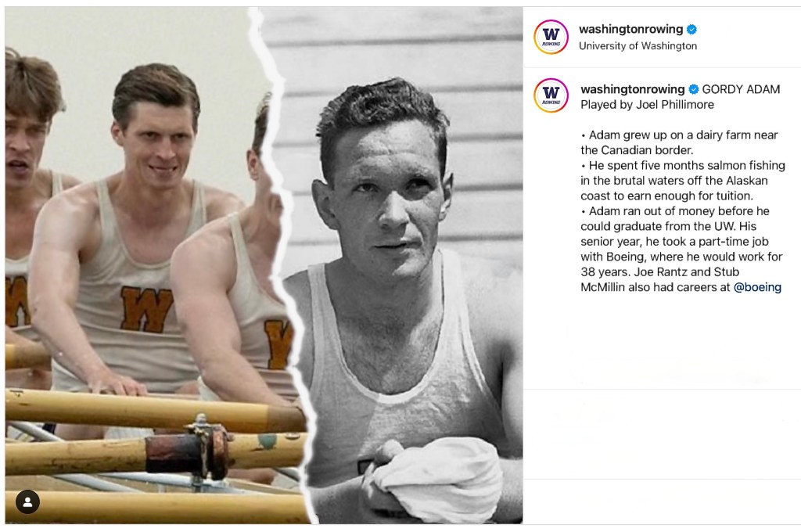Click the verified badge next to caption username
The height and width of the screenshot is (532, 801).
[x=693, y=89]
